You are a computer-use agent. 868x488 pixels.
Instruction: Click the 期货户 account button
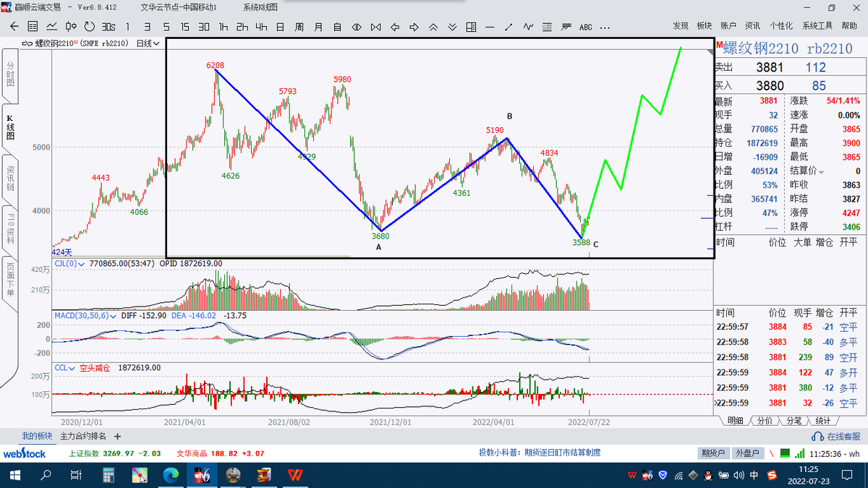(712, 453)
